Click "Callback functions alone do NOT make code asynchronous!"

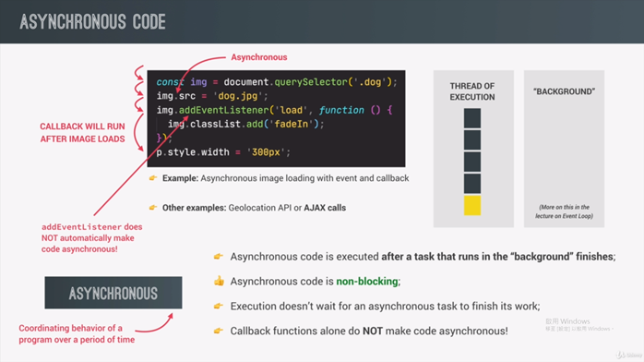(x=369, y=331)
